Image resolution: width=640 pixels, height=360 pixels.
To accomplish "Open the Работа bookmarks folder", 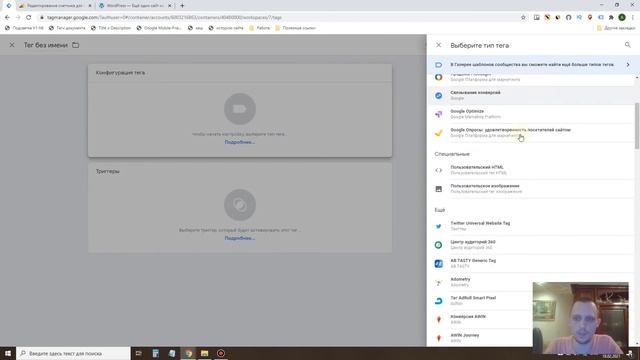I will coord(260,28).
